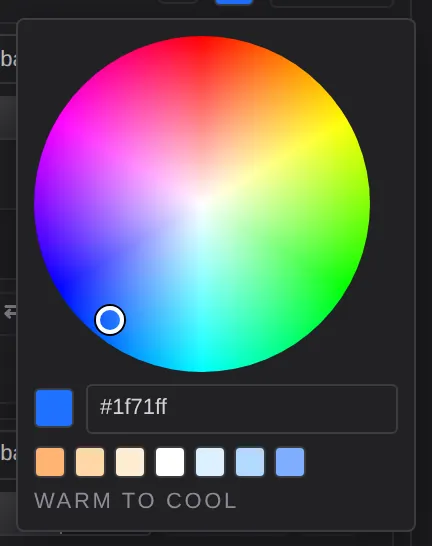This screenshot has height=546, width=432.
Task: Select the light peach preset swatch
Action: pyautogui.click(x=90, y=462)
